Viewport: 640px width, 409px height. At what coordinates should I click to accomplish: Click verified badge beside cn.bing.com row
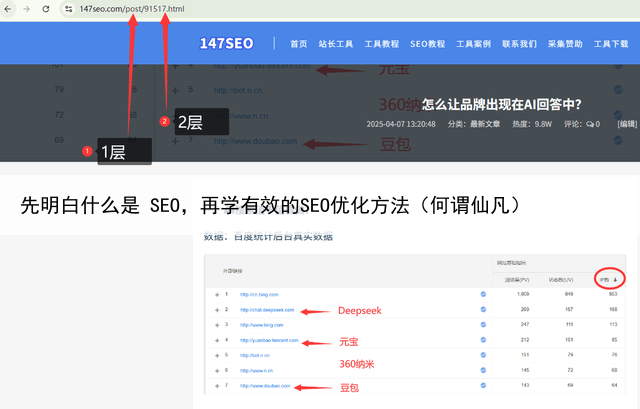point(483,295)
